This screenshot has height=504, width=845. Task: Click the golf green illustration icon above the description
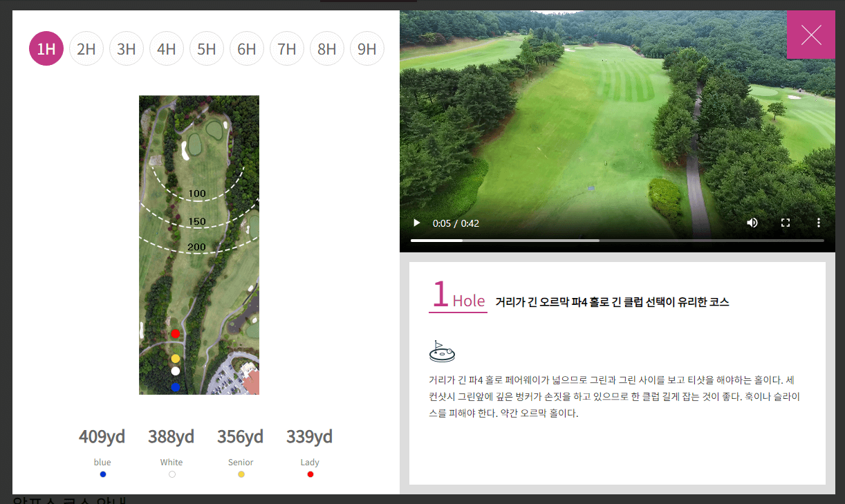[x=442, y=351]
